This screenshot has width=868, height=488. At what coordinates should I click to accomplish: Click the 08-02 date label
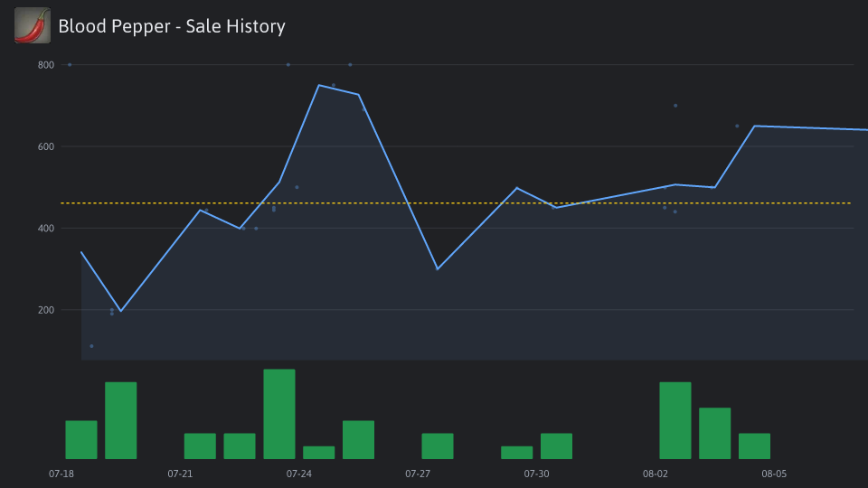pyautogui.click(x=656, y=474)
